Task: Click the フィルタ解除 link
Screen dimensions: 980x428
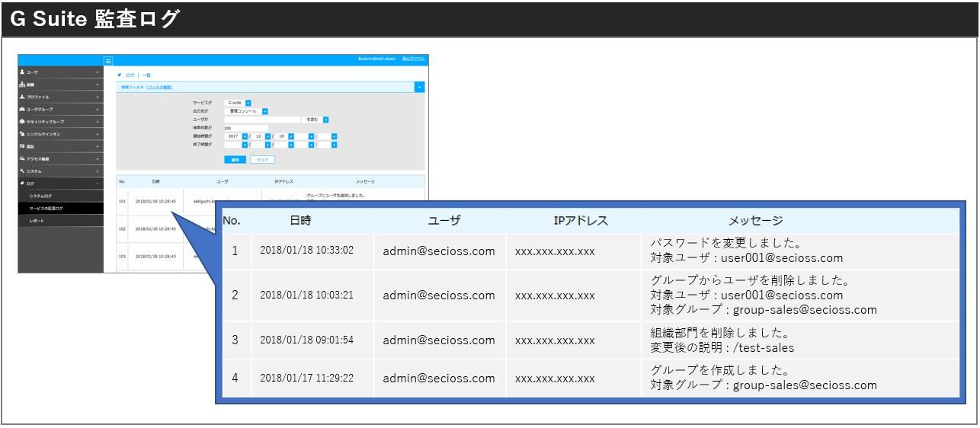Action: coord(159,87)
